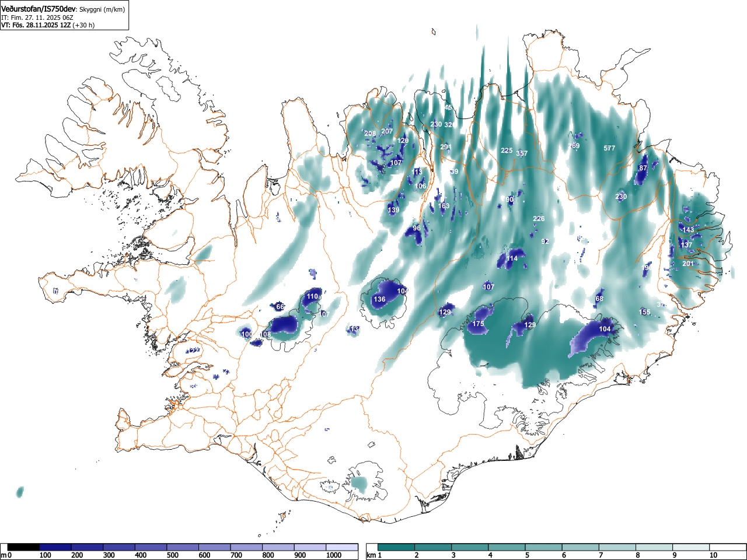Viewport: 747px width, 560px height.
Task: Select the 500–600 m legend color segment
Action: click(x=183, y=547)
